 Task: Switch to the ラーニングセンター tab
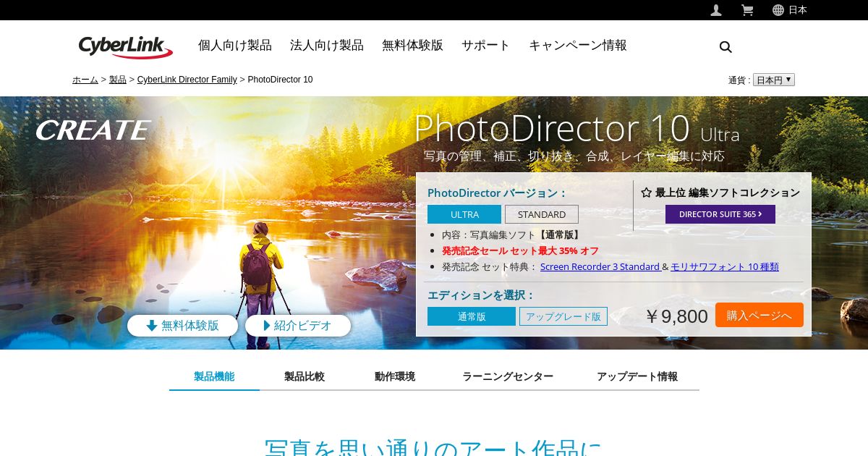pos(508,376)
